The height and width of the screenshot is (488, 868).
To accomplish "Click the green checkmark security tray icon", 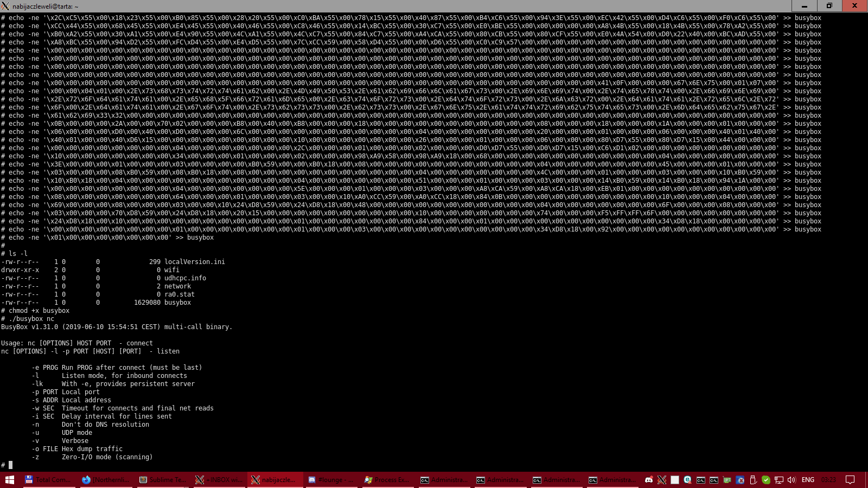I will point(766,480).
